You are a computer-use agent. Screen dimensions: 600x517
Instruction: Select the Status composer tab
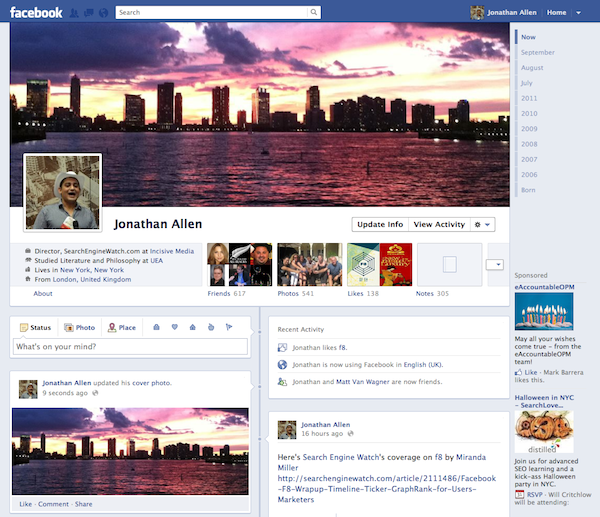tap(35, 328)
